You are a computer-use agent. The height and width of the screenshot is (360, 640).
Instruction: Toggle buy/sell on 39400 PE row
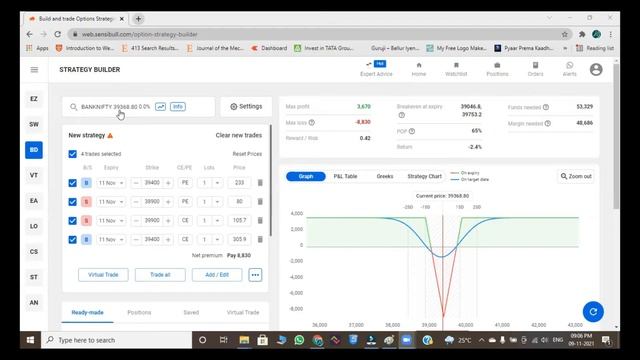tap(86, 183)
